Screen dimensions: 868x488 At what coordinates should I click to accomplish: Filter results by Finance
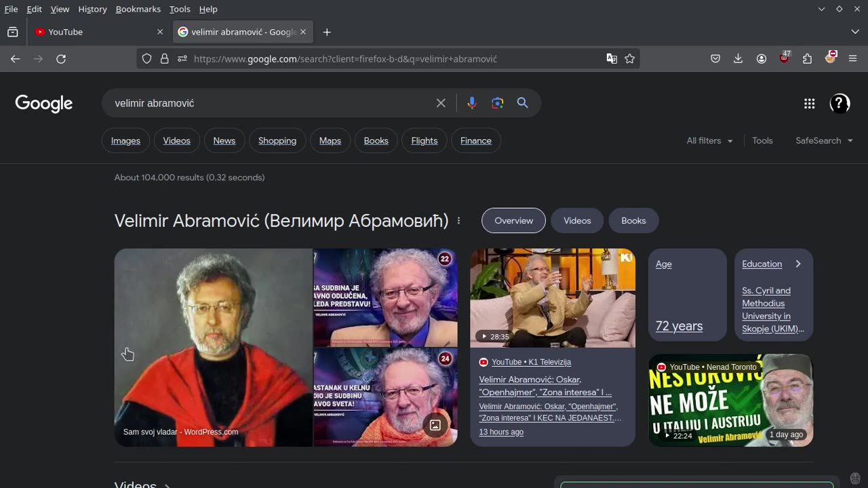coord(476,140)
